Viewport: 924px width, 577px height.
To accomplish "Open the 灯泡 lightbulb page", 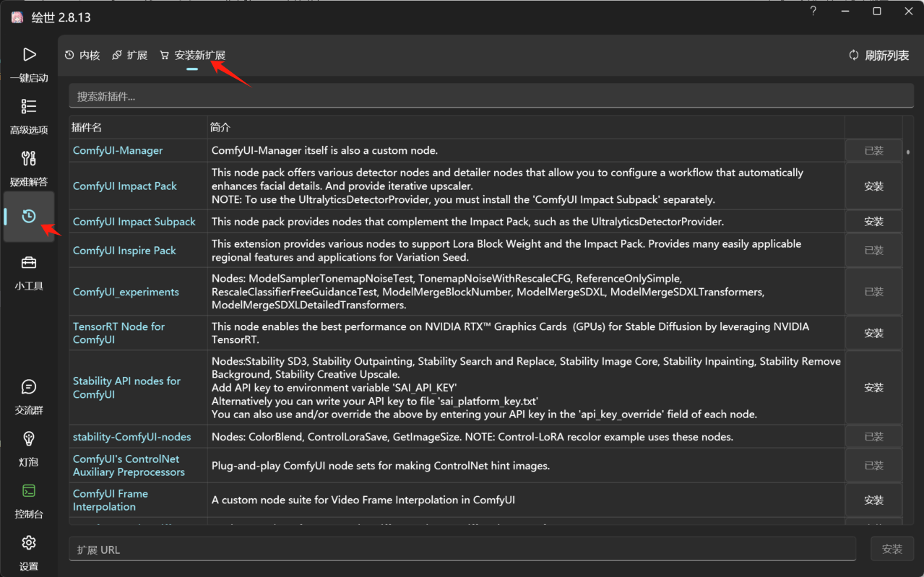I will tap(29, 448).
